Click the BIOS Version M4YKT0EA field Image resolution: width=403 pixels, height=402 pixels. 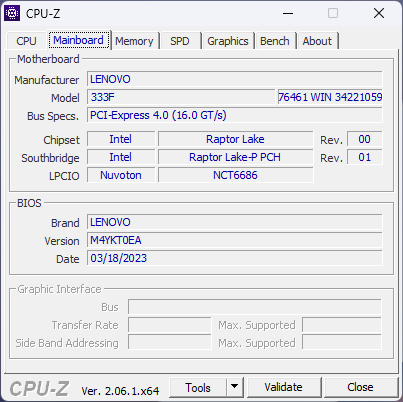click(x=235, y=240)
